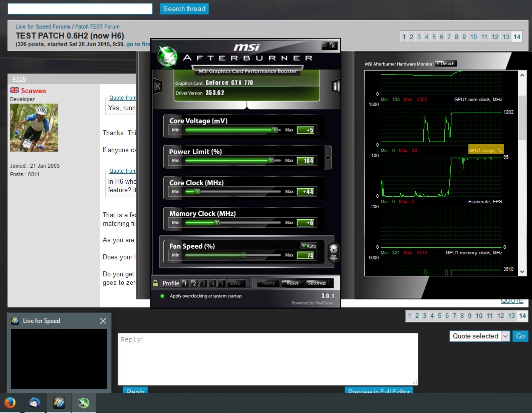This screenshot has width=532, height=413.
Task: Close the Live for Speed preview thumbnail
Action: (103, 321)
